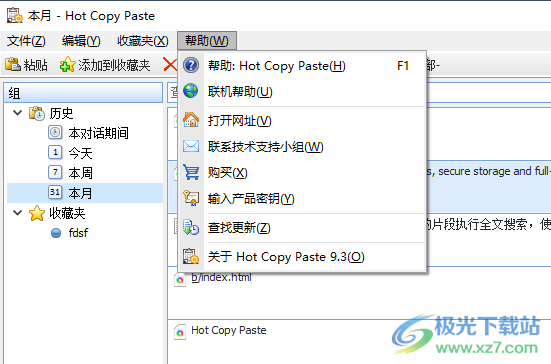The image size is (551, 364).
Task: Click the green-star 添加到收藏夹 icon
Action: (x=67, y=65)
